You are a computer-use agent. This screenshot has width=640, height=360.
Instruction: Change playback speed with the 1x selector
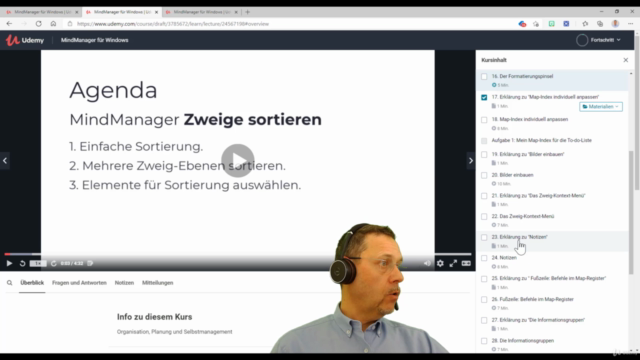pos(38,263)
